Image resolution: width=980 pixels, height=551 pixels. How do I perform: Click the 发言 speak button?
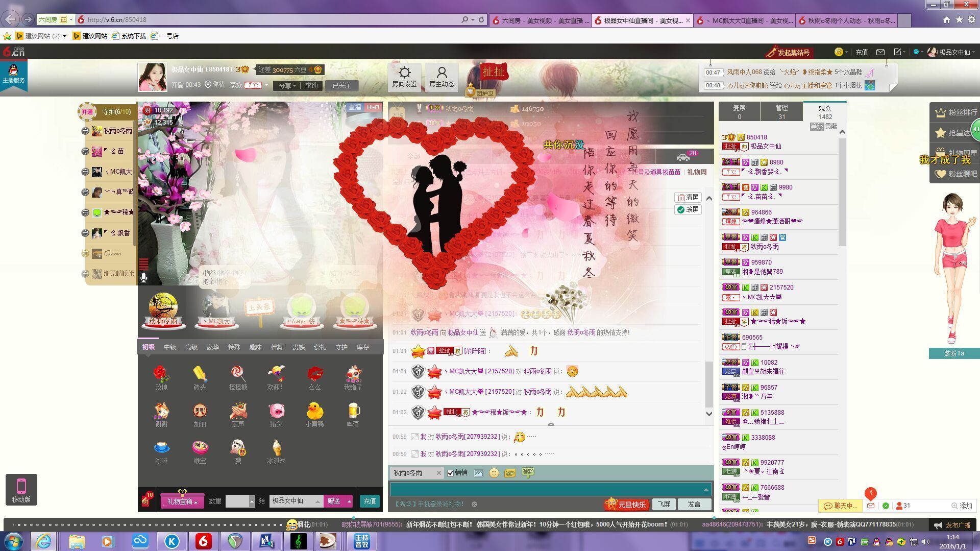tap(694, 505)
